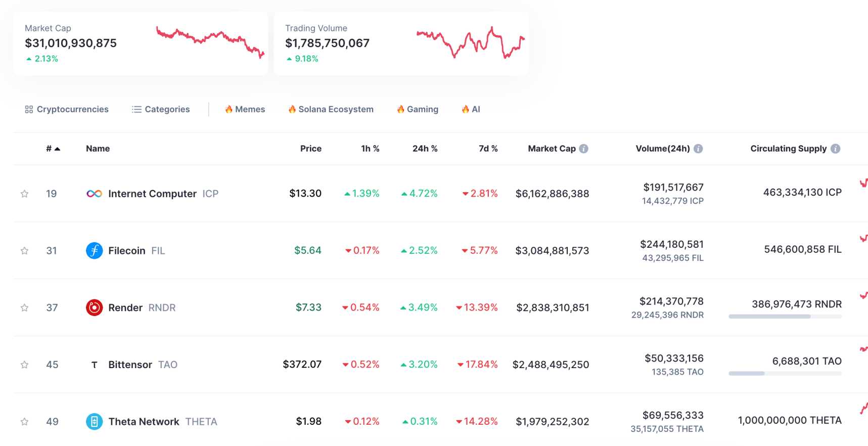The width and height of the screenshot is (868, 446).
Task: Click the Market Cap sparkline chart
Action: click(210, 42)
